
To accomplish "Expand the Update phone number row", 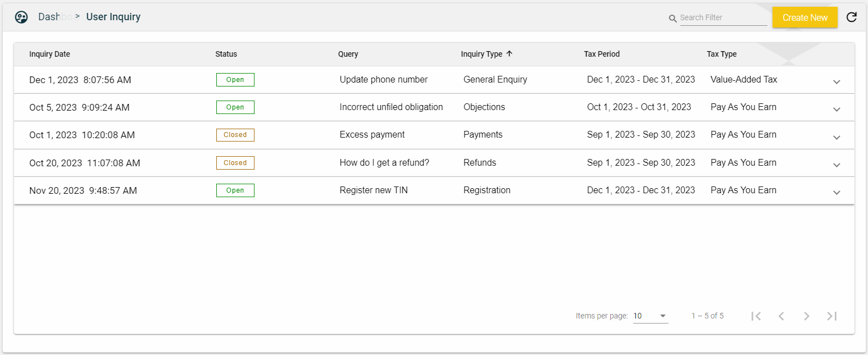I will [x=837, y=81].
